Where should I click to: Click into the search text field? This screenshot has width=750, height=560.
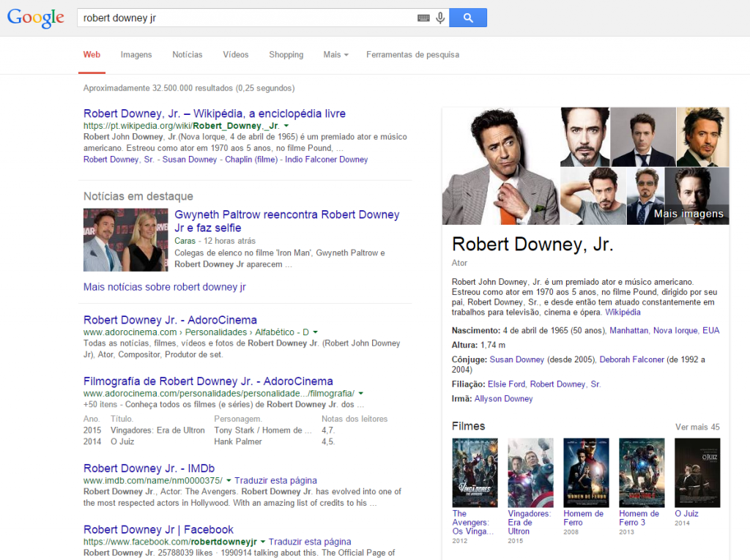[249, 18]
